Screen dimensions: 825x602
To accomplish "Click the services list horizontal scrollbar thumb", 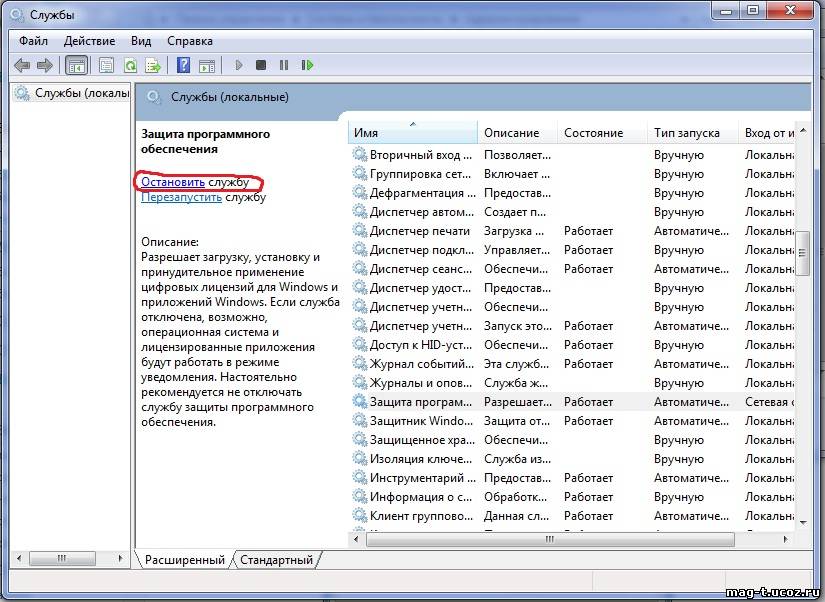I will 550,539.
